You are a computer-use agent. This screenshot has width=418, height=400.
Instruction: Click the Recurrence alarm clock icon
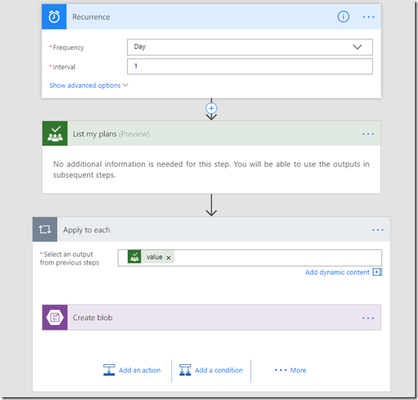(x=54, y=17)
